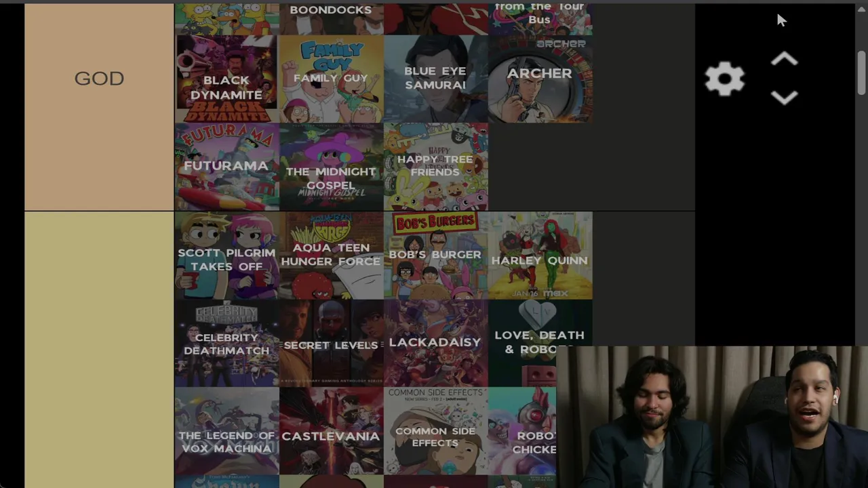Click the GOD tier label

point(99,79)
